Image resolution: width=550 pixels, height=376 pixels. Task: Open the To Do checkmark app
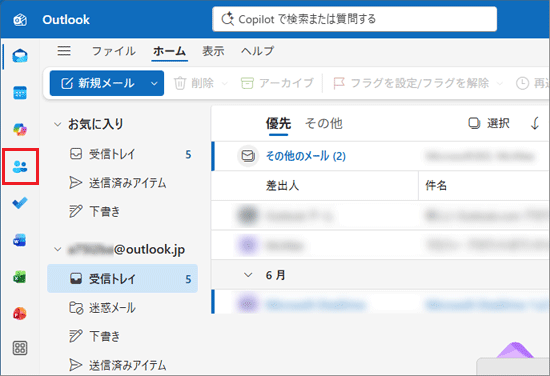tap(20, 203)
